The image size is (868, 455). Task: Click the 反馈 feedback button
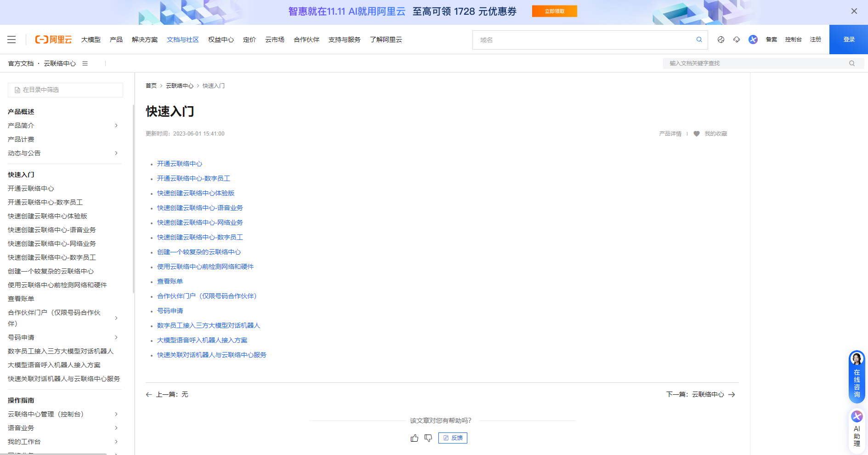pos(452,438)
